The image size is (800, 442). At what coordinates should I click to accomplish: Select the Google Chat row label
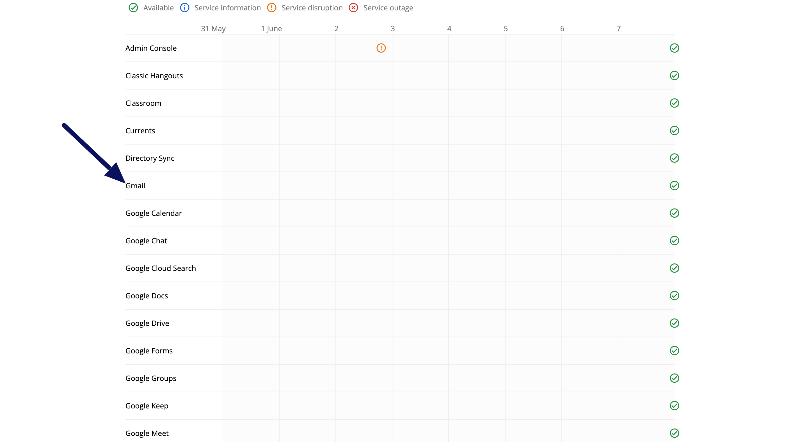[x=146, y=241]
